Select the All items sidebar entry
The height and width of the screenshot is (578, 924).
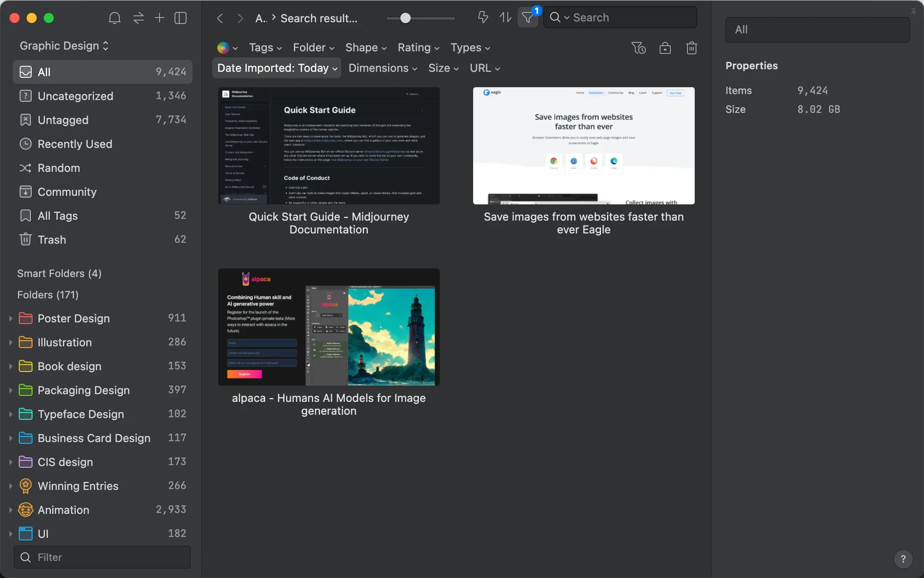pyautogui.click(x=103, y=72)
